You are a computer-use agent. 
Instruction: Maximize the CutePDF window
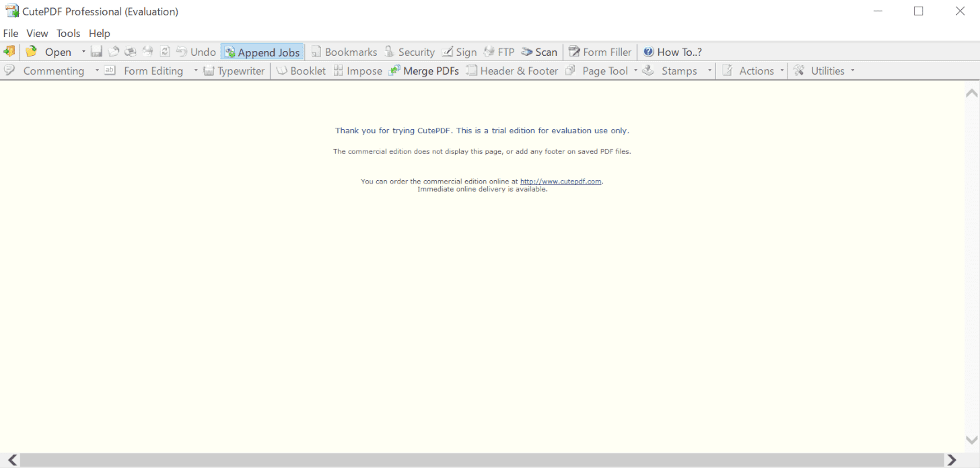pos(919,11)
